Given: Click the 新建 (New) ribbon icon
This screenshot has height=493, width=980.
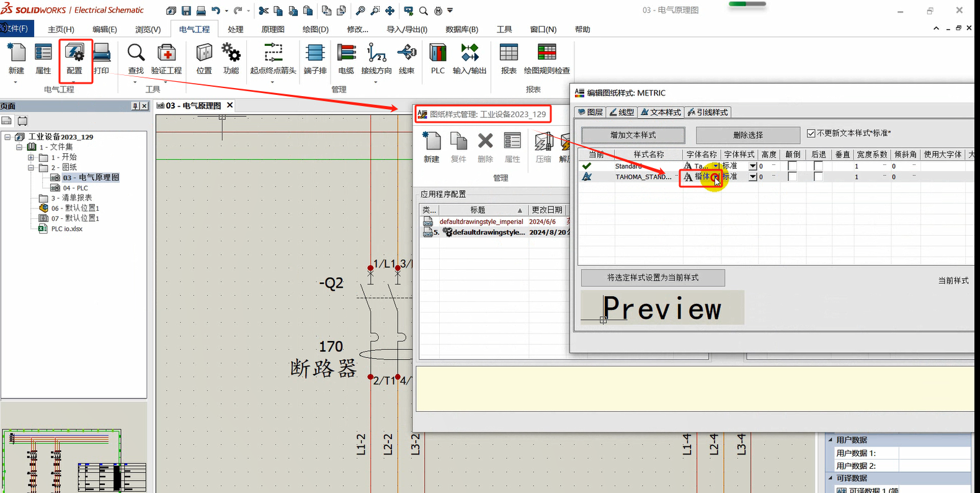Looking at the screenshot, I should pyautogui.click(x=16, y=60).
